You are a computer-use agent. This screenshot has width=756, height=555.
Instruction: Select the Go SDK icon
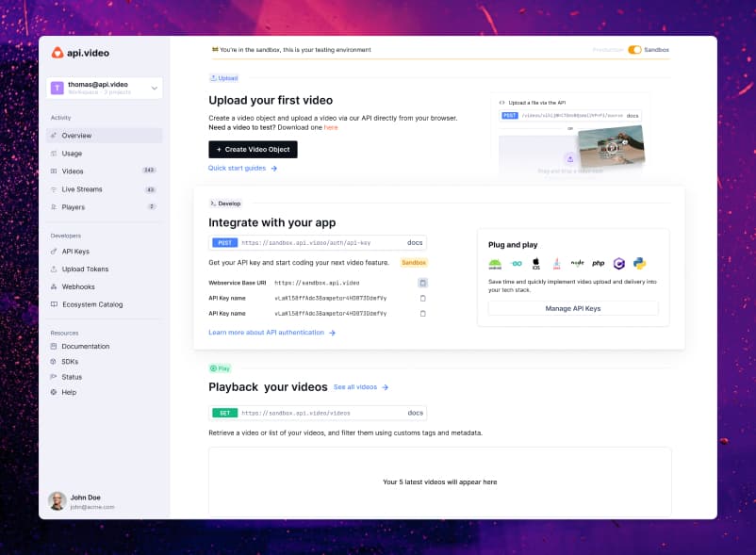click(x=517, y=264)
